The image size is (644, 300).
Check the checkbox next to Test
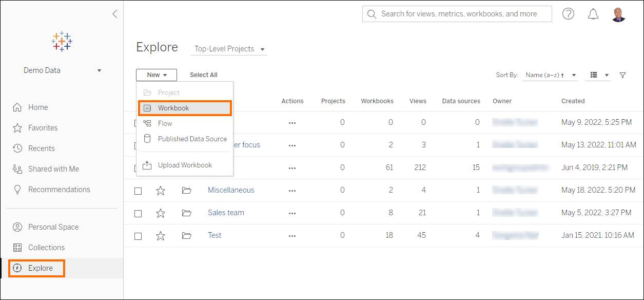(x=138, y=235)
